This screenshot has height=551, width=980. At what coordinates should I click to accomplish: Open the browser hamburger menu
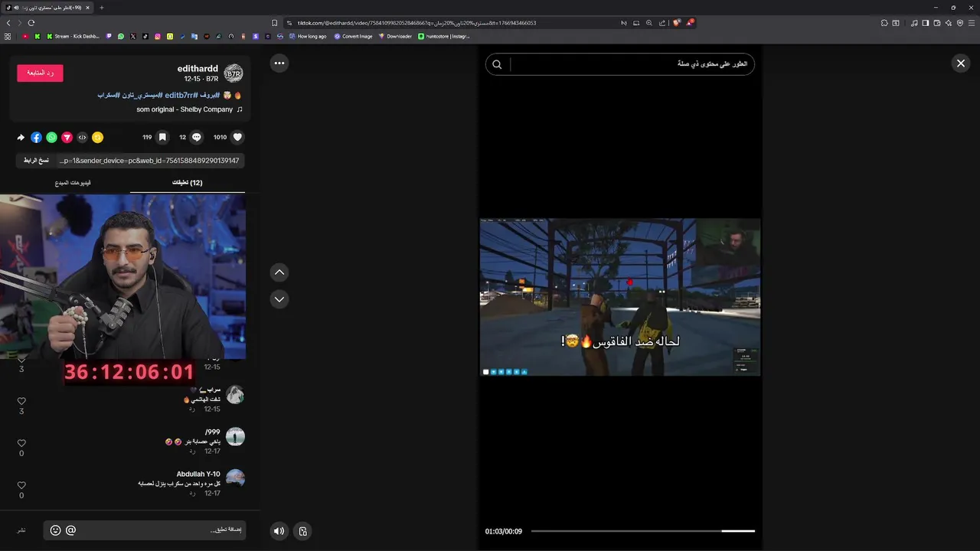tap(972, 23)
